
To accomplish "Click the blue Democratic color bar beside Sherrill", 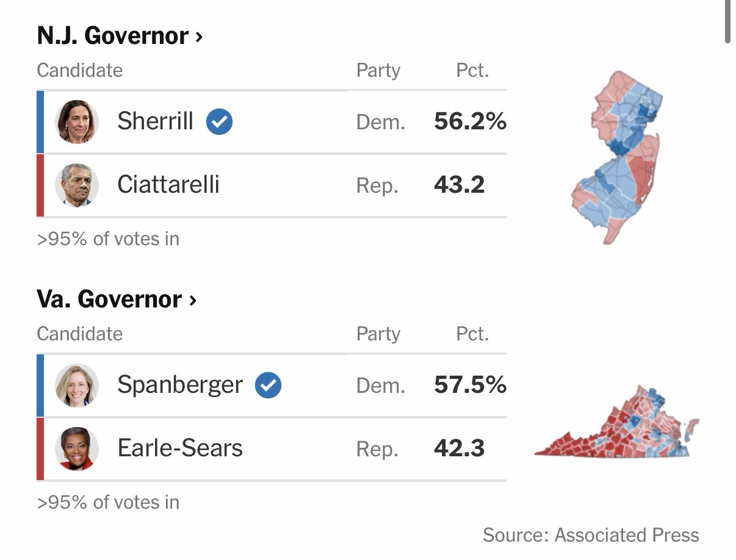I will (x=40, y=121).
